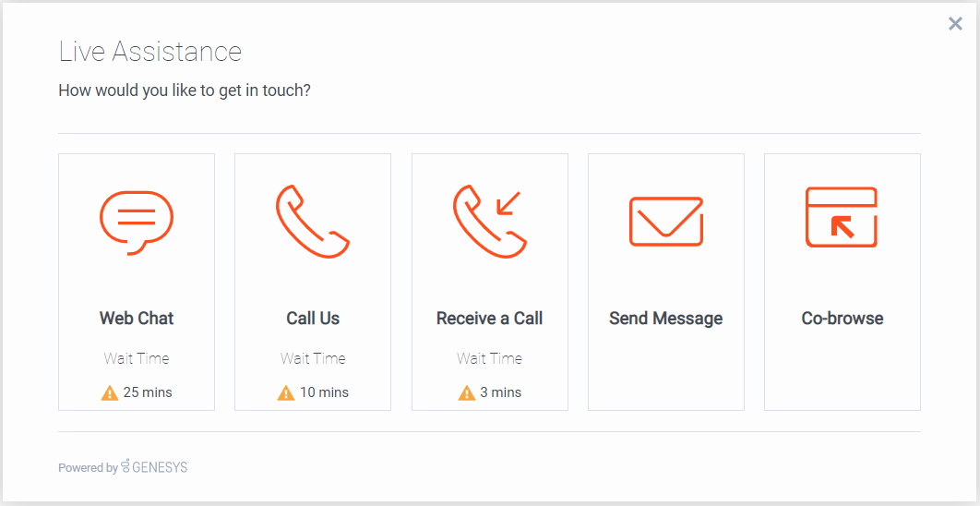This screenshot has height=506, width=980.
Task: Click the Send Message envelope icon
Action: point(666,221)
